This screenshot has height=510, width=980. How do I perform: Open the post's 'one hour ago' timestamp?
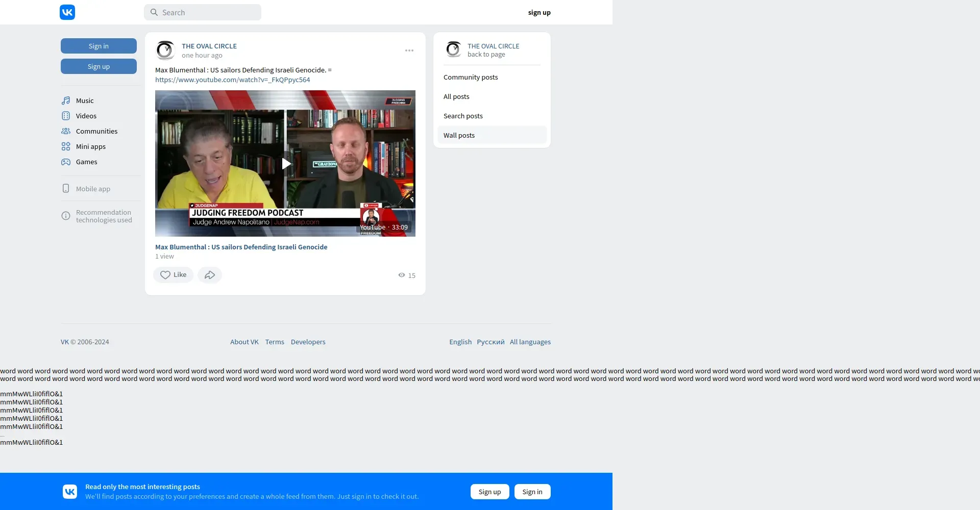tap(202, 56)
